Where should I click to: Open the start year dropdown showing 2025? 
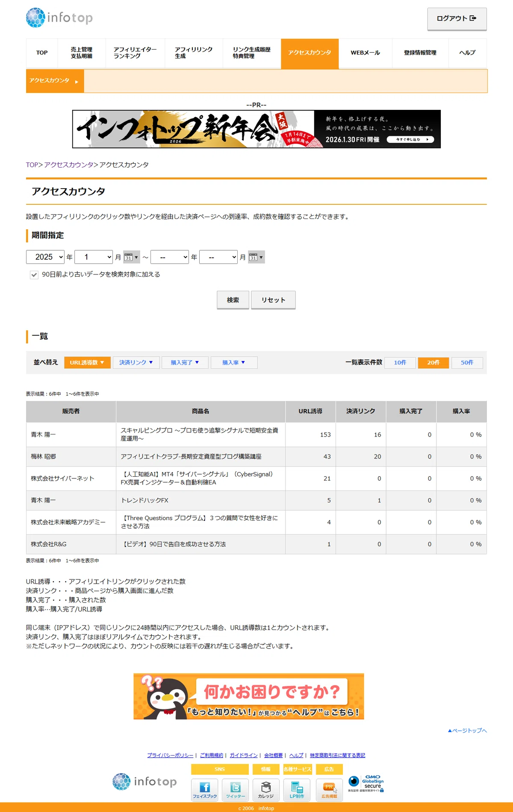(45, 257)
